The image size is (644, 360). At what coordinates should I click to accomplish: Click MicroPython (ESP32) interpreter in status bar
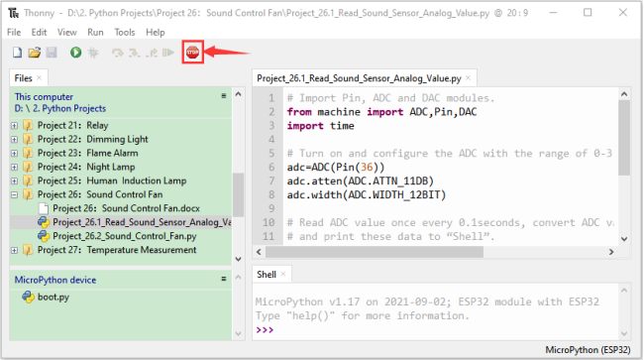pos(588,350)
